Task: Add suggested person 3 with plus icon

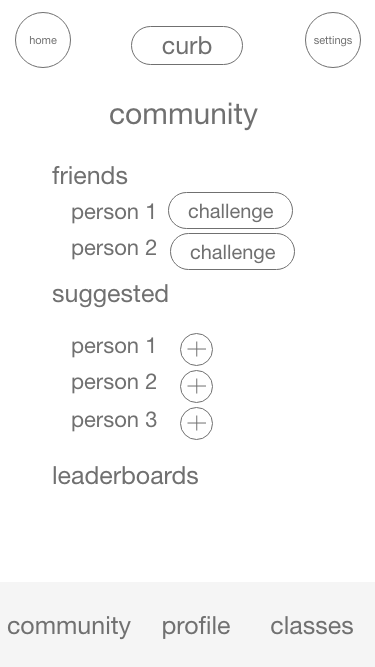Action: click(196, 423)
